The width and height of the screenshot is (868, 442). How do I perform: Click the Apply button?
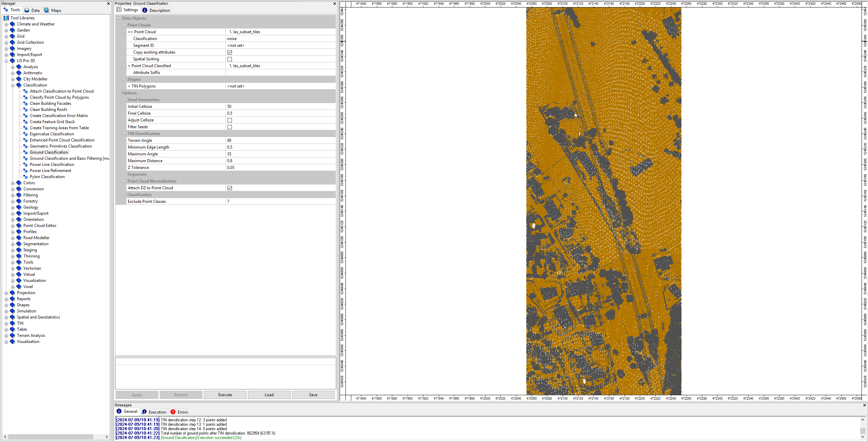(137, 395)
